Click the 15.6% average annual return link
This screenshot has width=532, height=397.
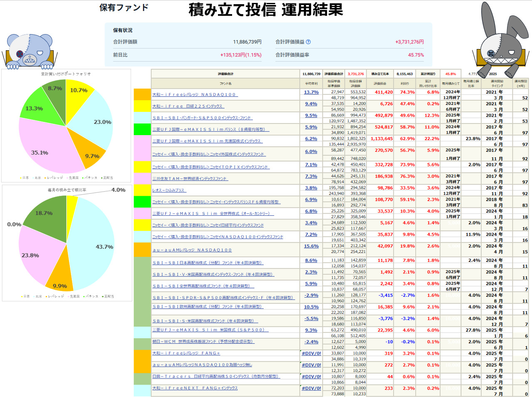(311, 246)
